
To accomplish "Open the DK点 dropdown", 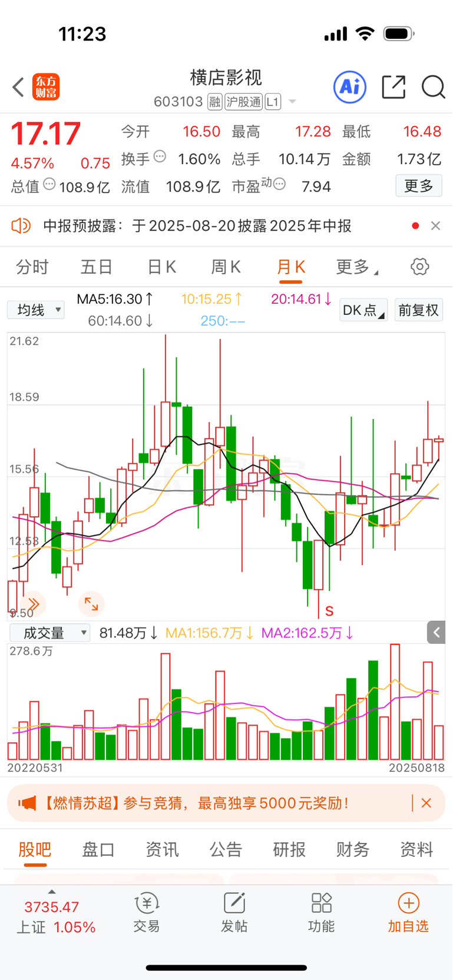I will 363,310.
